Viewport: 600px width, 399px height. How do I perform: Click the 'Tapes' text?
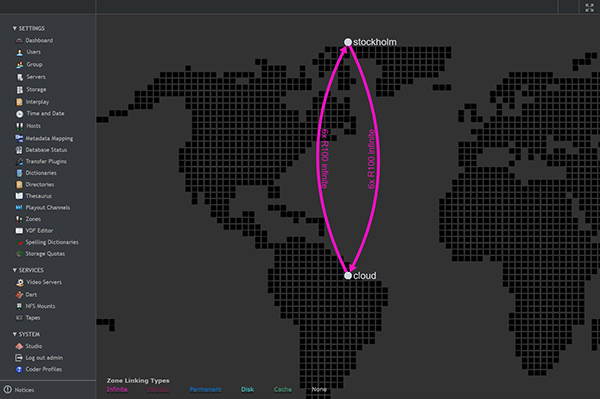click(33, 318)
